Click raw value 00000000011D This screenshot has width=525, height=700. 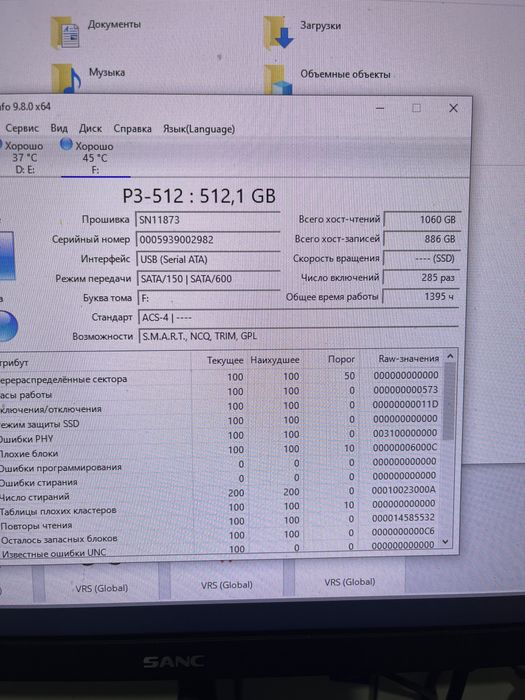(405, 404)
